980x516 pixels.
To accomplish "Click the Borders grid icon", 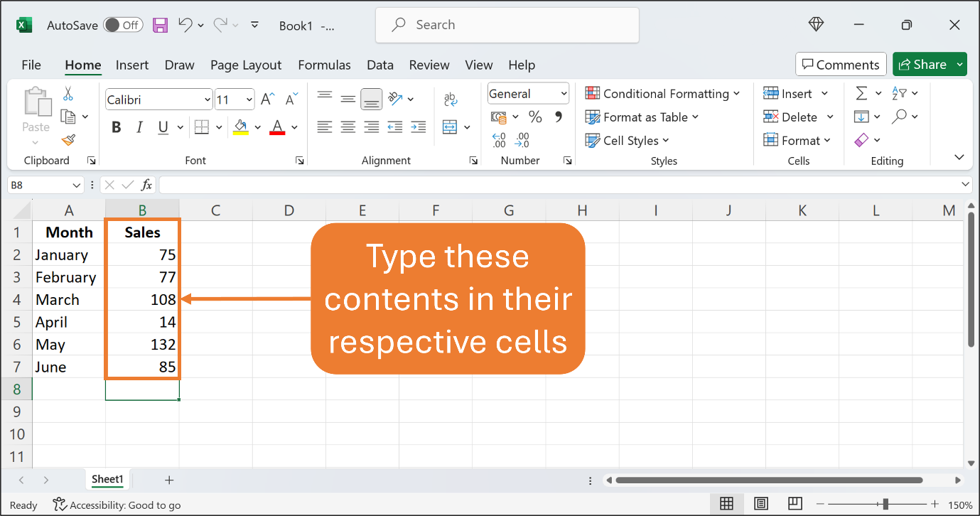I will coord(202,127).
